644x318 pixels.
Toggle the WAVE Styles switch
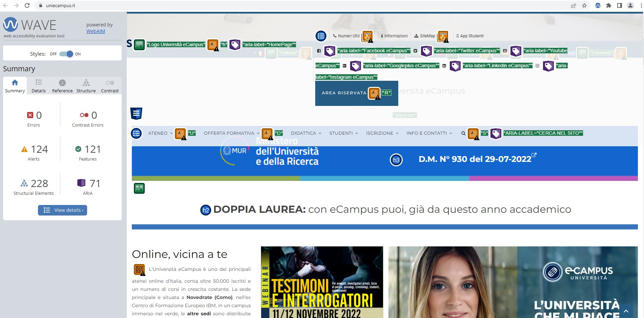[x=66, y=54]
